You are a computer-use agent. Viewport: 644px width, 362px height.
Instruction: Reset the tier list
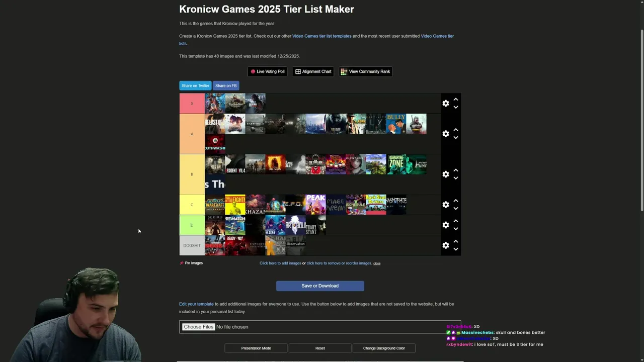[x=320, y=348]
